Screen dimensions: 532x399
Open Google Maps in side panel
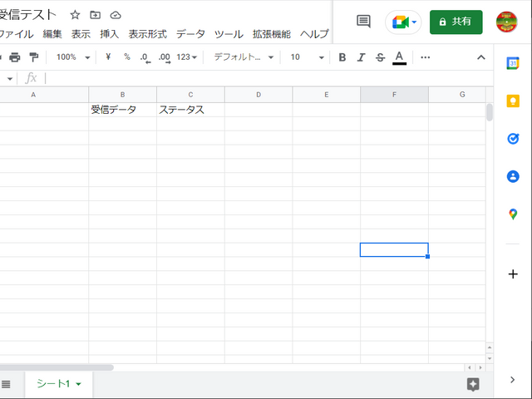point(513,214)
